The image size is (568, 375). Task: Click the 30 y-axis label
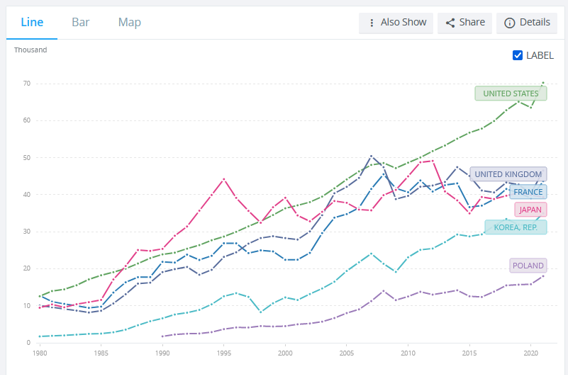pyautogui.click(x=27, y=232)
